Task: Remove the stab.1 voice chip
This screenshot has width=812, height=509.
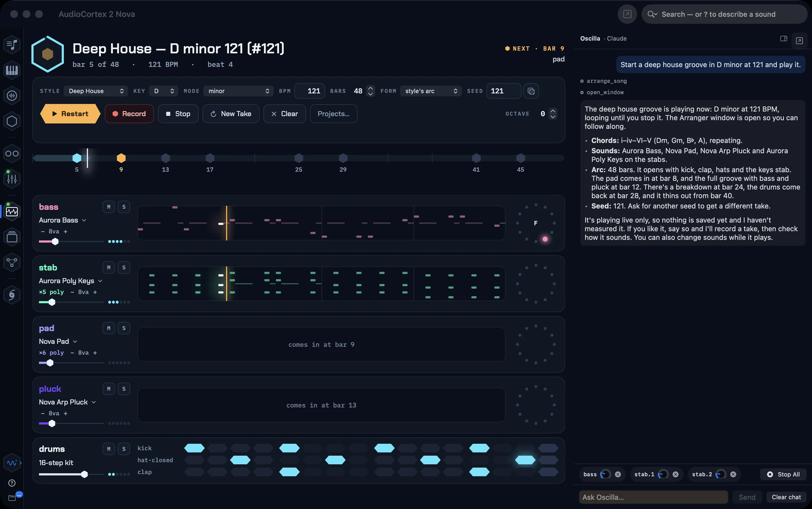Action: [675, 474]
